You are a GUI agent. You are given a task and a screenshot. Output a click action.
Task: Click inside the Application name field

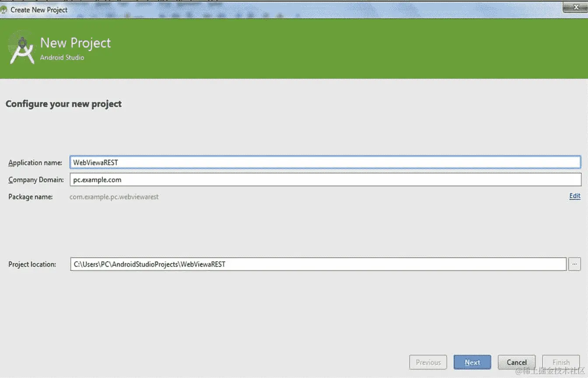pyautogui.click(x=306, y=161)
